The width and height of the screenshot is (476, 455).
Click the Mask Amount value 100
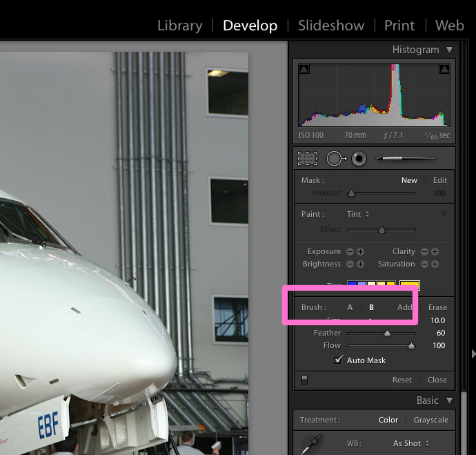click(439, 193)
